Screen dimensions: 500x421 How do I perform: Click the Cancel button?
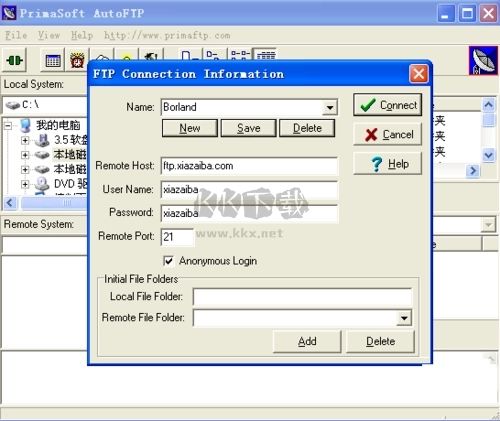tap(388, 134)
